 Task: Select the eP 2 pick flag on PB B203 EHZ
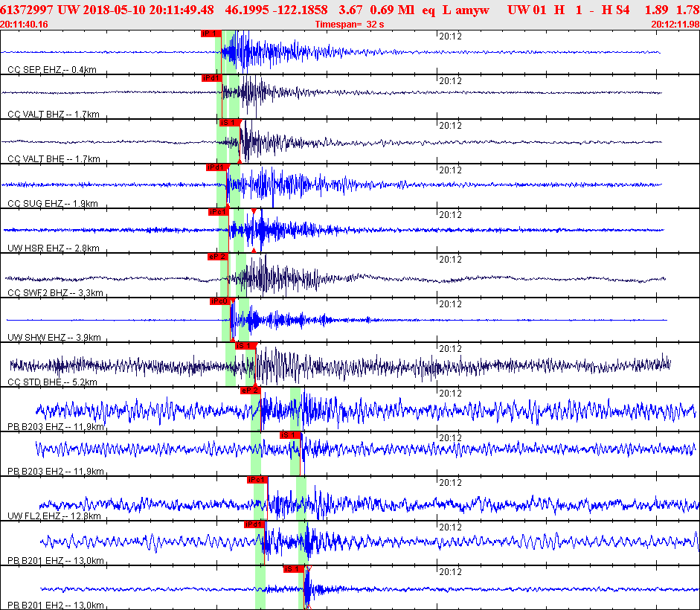pyautogui.click(x=250, y=391)
